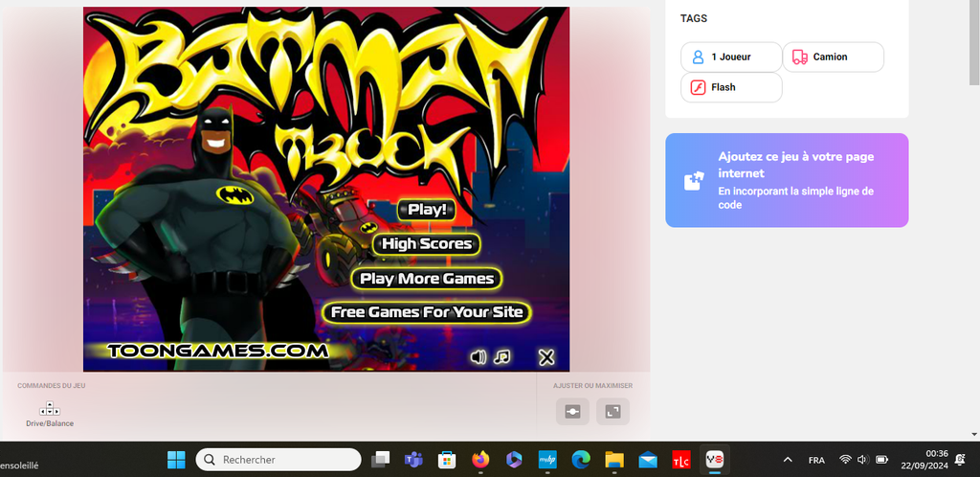
Task: Launch Microsoft Edge from the taskbar
Action: [x=580, y=460]
